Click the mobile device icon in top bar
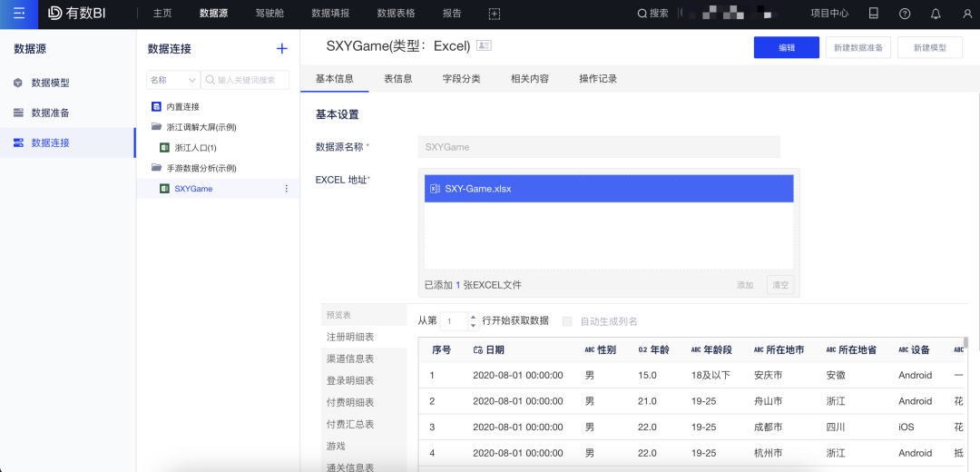Screen dimensions: 980x472 tap(873, 14)
